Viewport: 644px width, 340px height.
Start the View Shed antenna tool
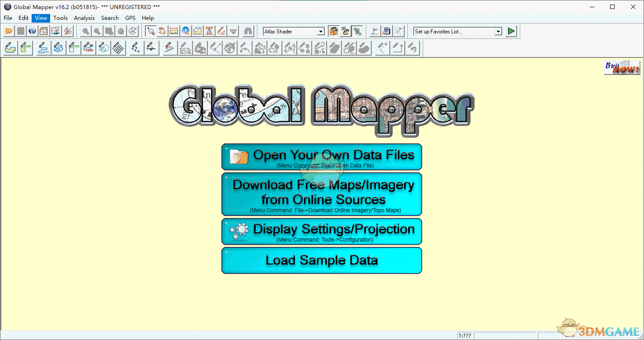[209, 31]
